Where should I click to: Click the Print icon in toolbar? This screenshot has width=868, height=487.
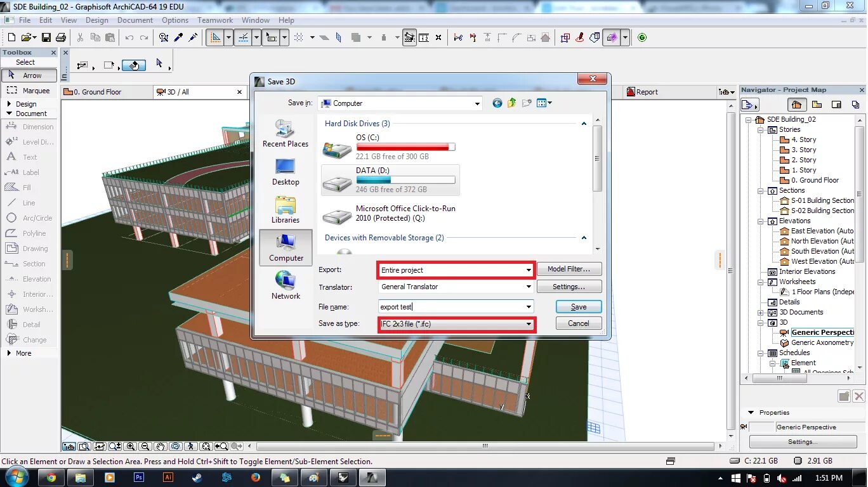click(x=61, y=37)
